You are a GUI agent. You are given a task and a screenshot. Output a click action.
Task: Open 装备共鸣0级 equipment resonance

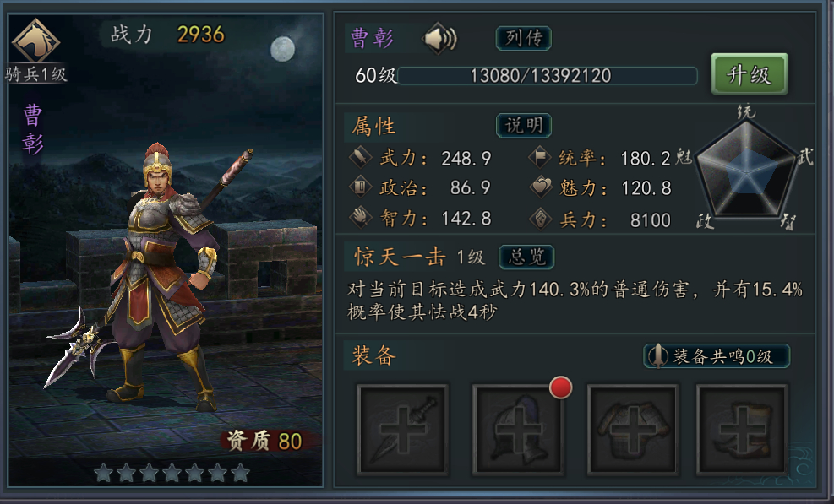click(717, 355)
